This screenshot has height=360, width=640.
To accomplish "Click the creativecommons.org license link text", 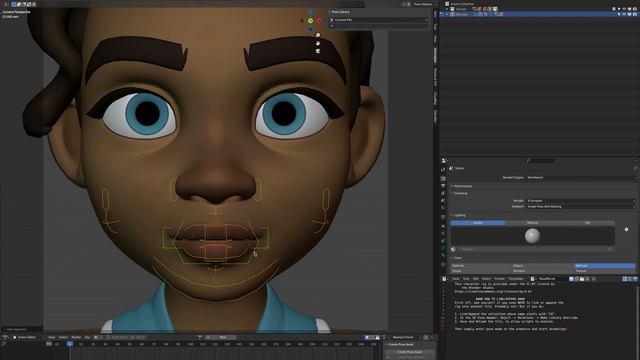I will click(493, 291).
